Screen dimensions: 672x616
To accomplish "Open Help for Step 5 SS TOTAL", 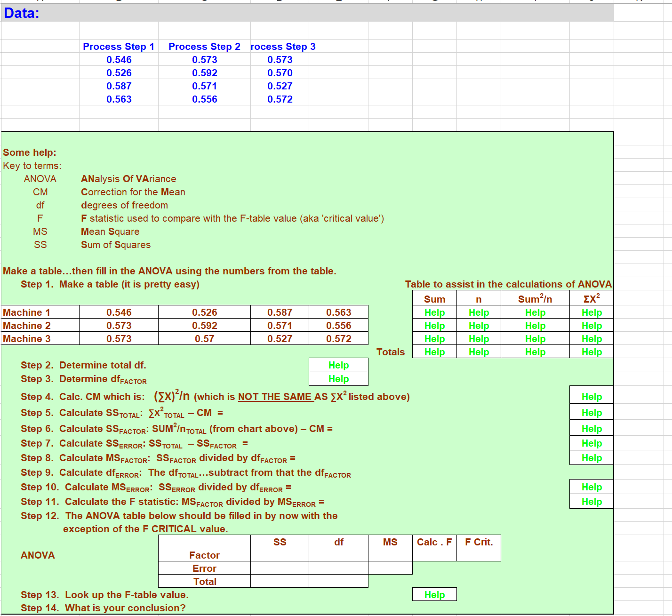I will pos(591,412).
